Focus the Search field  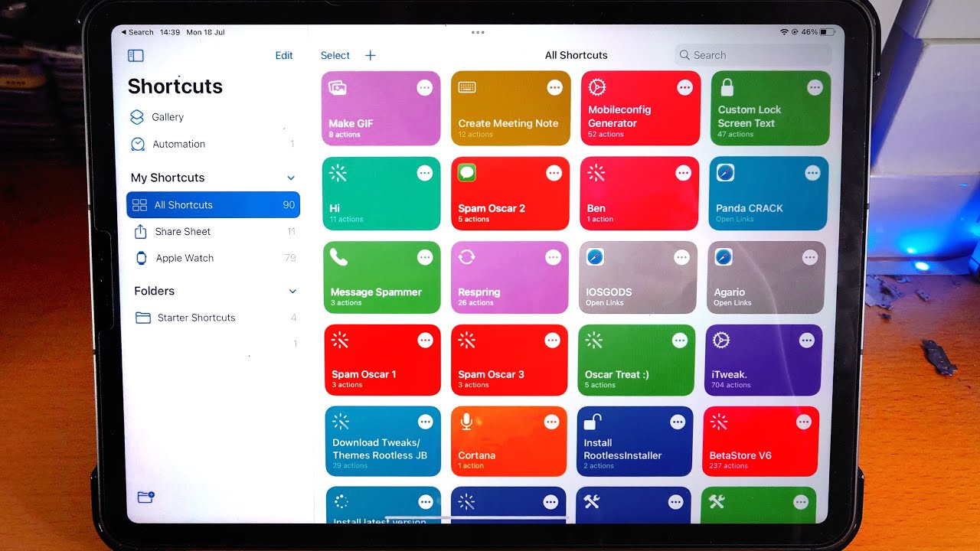(753, 55)
